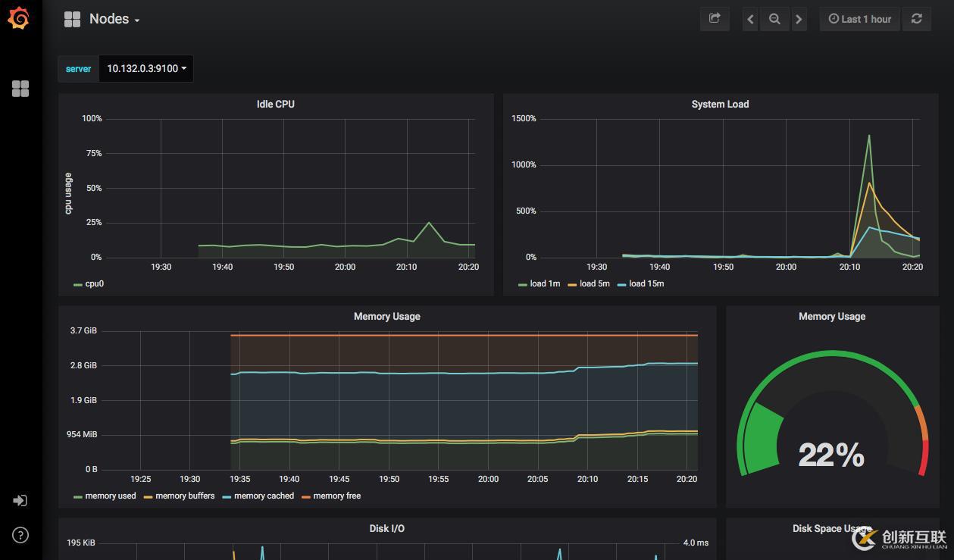Open the Last 1 hour time picker
954x560 pixels.
[x=859, y=19]
